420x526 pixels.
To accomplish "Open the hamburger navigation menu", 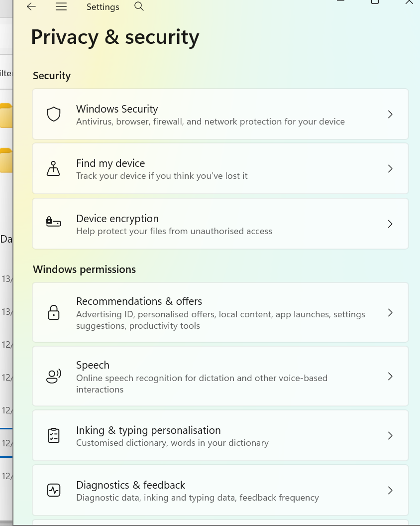I will point(61,6).
